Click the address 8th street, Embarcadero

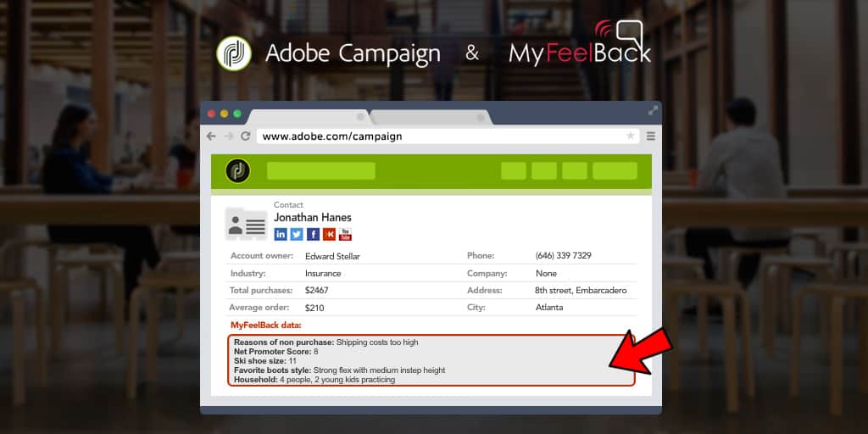(581, 290)
